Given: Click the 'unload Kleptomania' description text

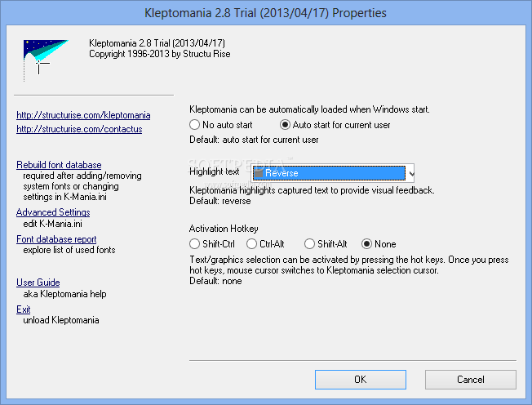Looking at the screenshot, I should [61, 320].
